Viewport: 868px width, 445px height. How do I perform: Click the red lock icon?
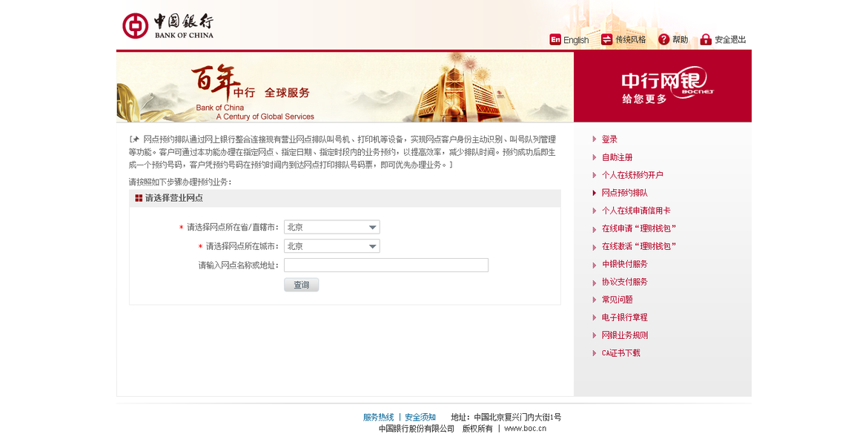pos(705,39)
